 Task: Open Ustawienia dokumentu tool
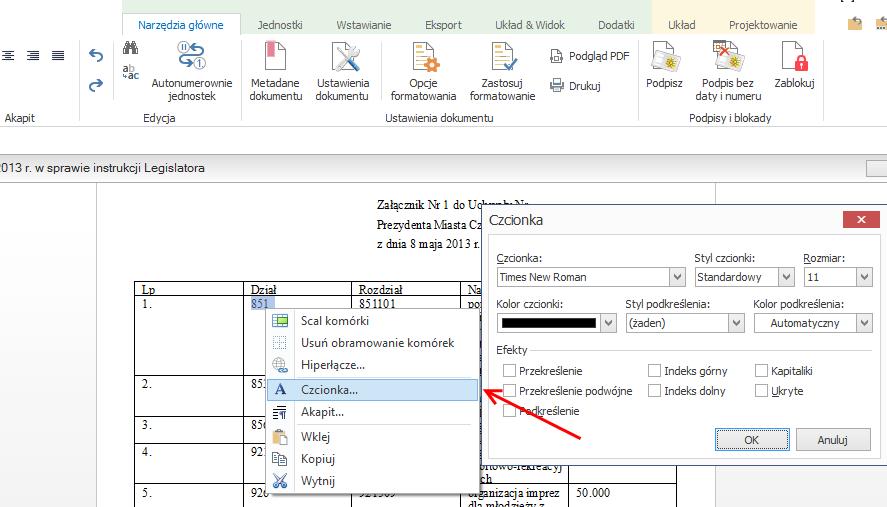click(x=342, y=71)
